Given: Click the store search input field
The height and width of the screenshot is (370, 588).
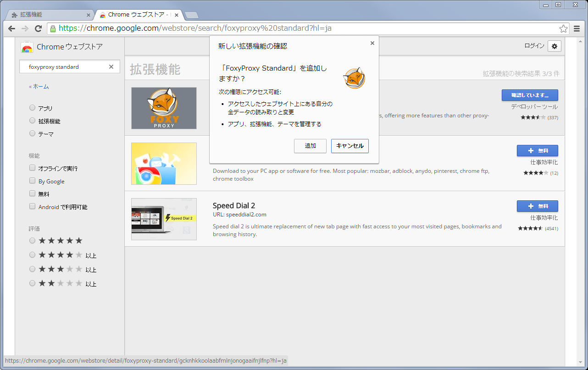Looking at the screenshot, I should pyautogui.click(x=70, y=66).
